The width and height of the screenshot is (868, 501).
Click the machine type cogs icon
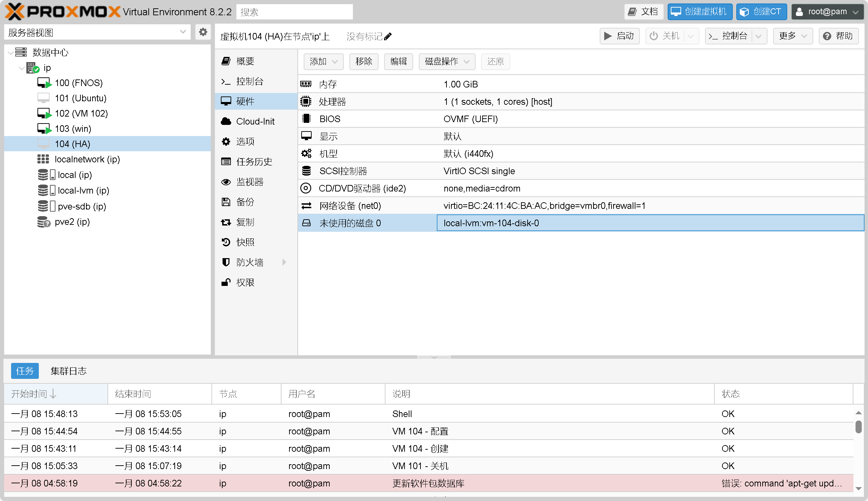pyautogui.click(x=306, y=153)
